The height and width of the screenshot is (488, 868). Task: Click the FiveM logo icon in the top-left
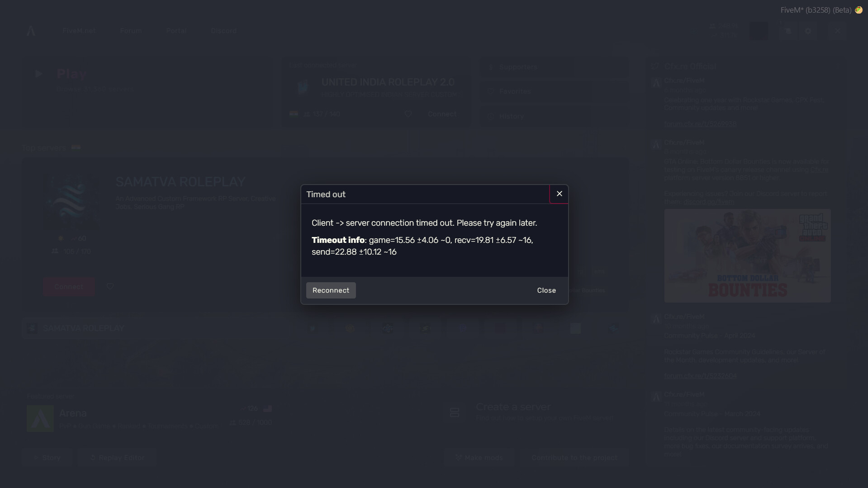pos(31,31)
